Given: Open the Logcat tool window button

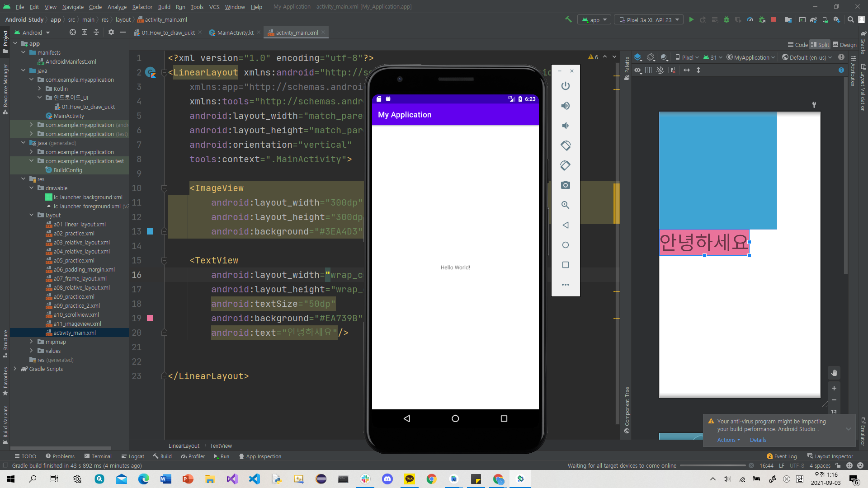Looking at the screenshot, I should [x=133, y=456].
